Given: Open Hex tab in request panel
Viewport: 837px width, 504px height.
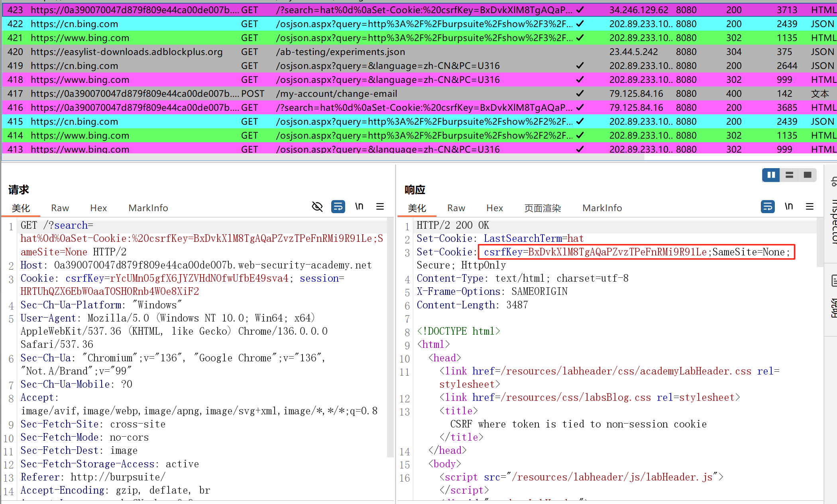Looking at the screenshot, I should [98, 208].
